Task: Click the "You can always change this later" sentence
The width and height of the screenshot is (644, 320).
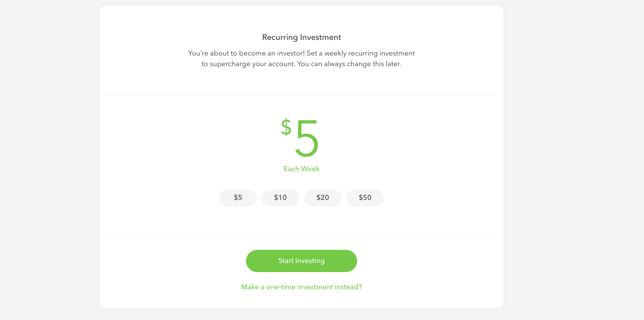Action: pyautogui.click(x=349, y=64)
